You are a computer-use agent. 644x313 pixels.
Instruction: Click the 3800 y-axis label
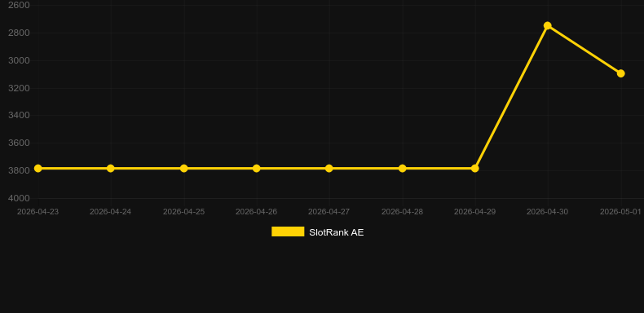click(20, 170)
